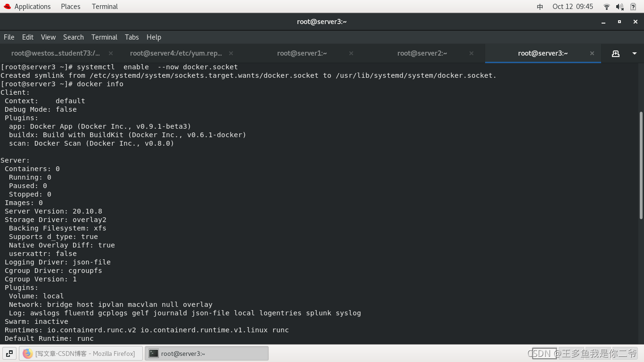Click the 'docker info' command text
Viewport: 644px width, 362px height.
click(100, 84)
